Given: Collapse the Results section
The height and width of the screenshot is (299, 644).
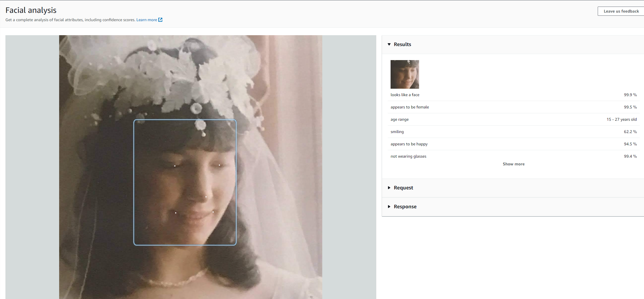Looking at the screenshot, I should coord(399,44).
